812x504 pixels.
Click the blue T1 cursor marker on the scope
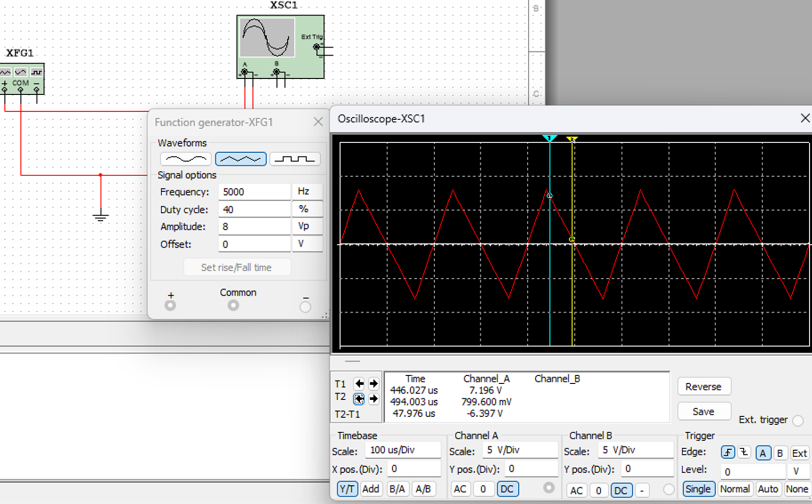550,138
